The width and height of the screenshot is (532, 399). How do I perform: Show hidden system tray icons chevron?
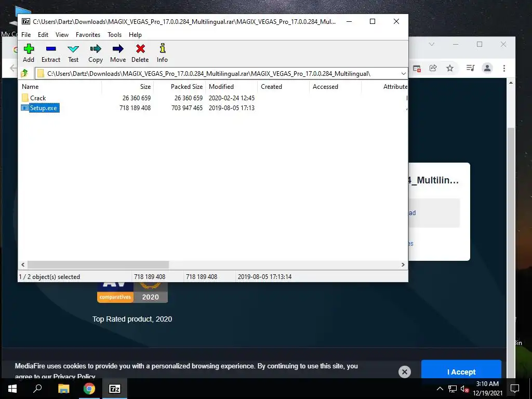coord(440,389)
